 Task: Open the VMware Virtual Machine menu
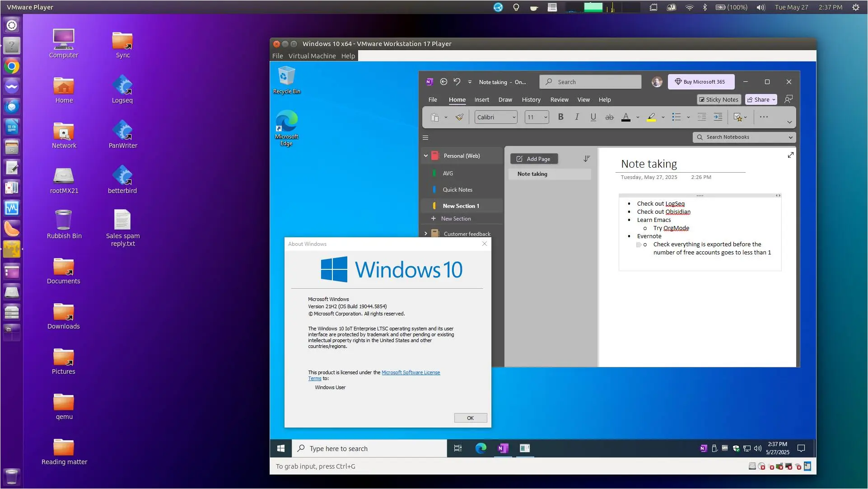tap(312, 56)
